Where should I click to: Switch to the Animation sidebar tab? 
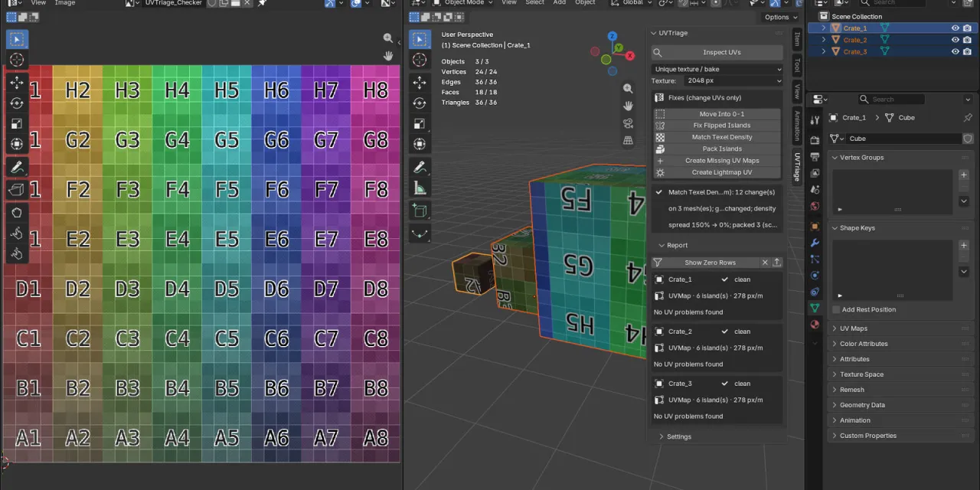click(796, 126)
